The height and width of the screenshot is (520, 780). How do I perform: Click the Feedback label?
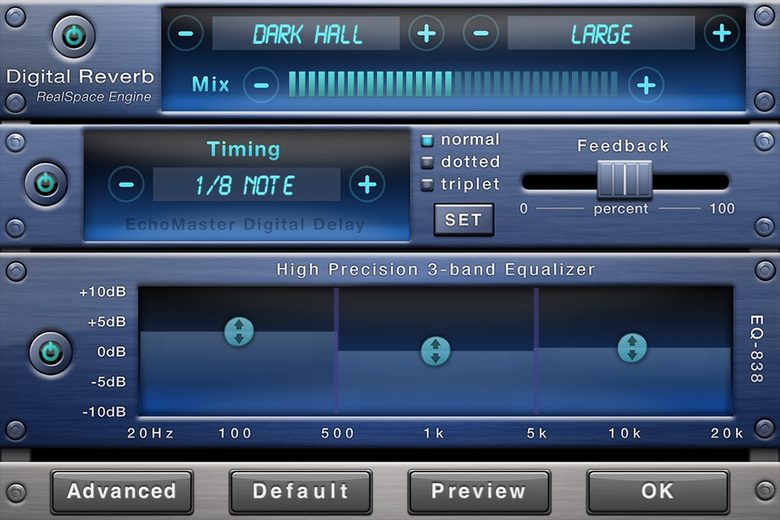[623, 146]
